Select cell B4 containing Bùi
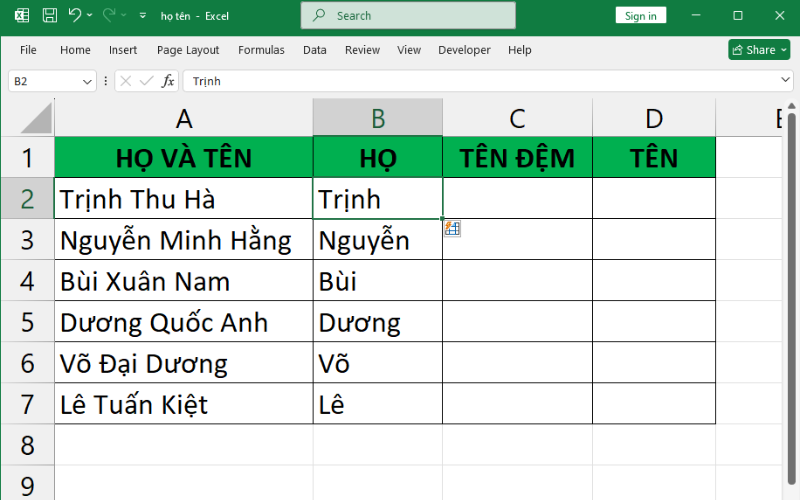The image size is (800, 500). (x=378, y=281)
